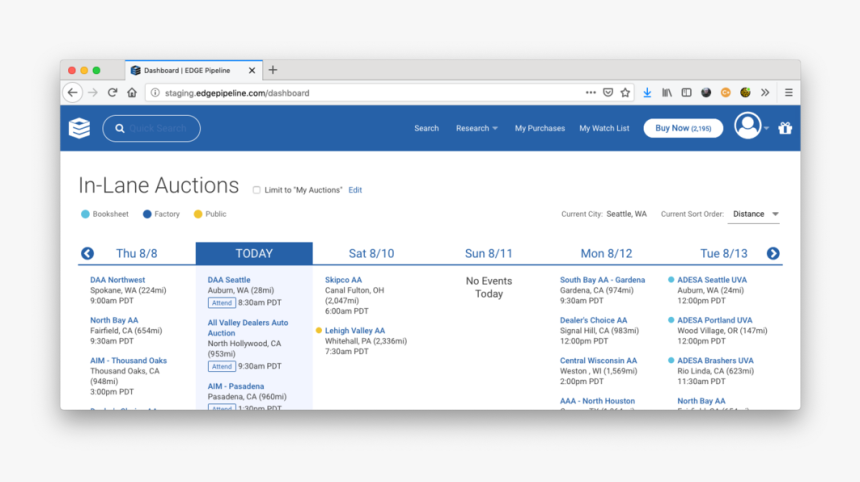Image resolution: width=860 pixels, height=482 pixels.
Task: Open the library icon in the toolbar
Action: point(666,93)
